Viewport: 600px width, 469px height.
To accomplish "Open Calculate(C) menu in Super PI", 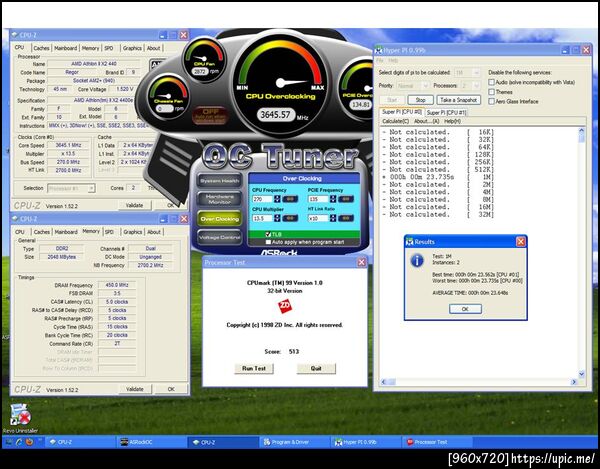I will pyautogui.click(x=396, y=121).
